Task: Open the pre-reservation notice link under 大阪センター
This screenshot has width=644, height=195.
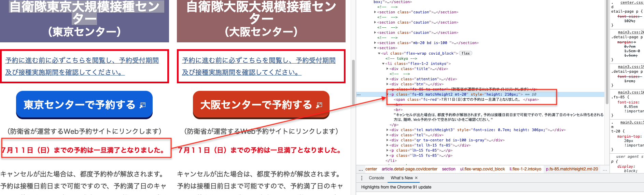Action: pos(259,66)
